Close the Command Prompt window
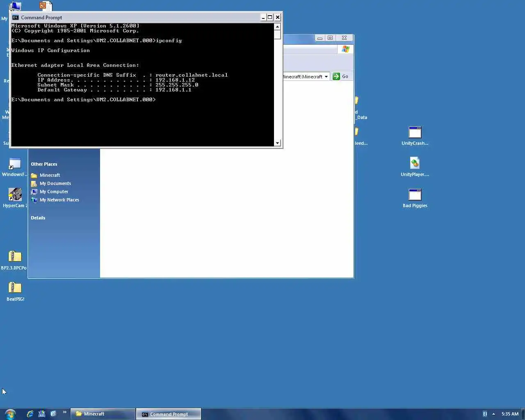 tap(278, 17)
